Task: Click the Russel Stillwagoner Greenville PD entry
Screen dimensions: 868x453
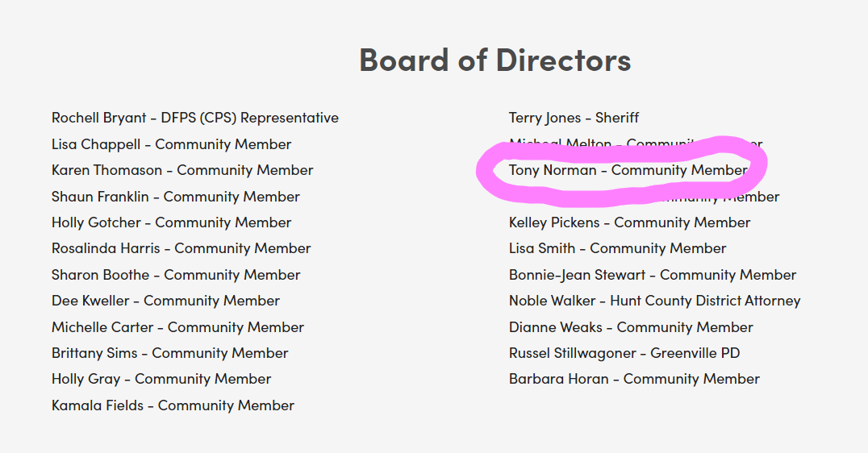Action: click(624, 353)
